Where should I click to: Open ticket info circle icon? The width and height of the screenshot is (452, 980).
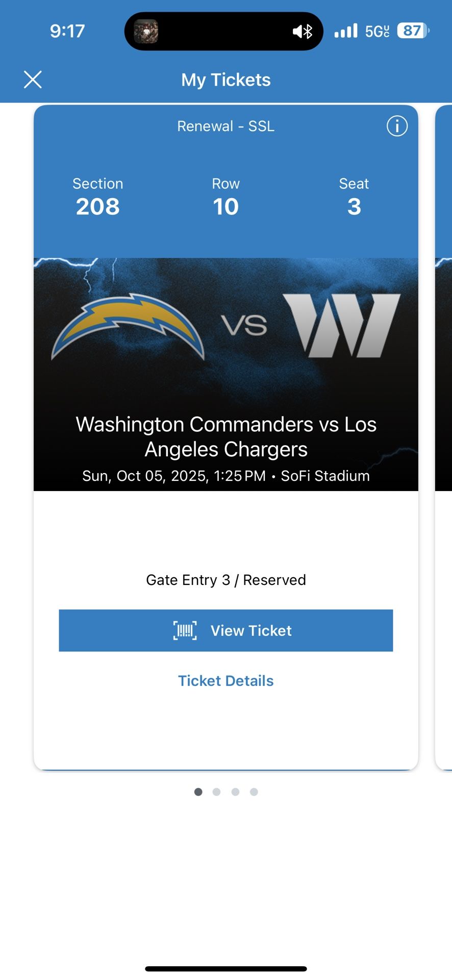coord(397,126)
